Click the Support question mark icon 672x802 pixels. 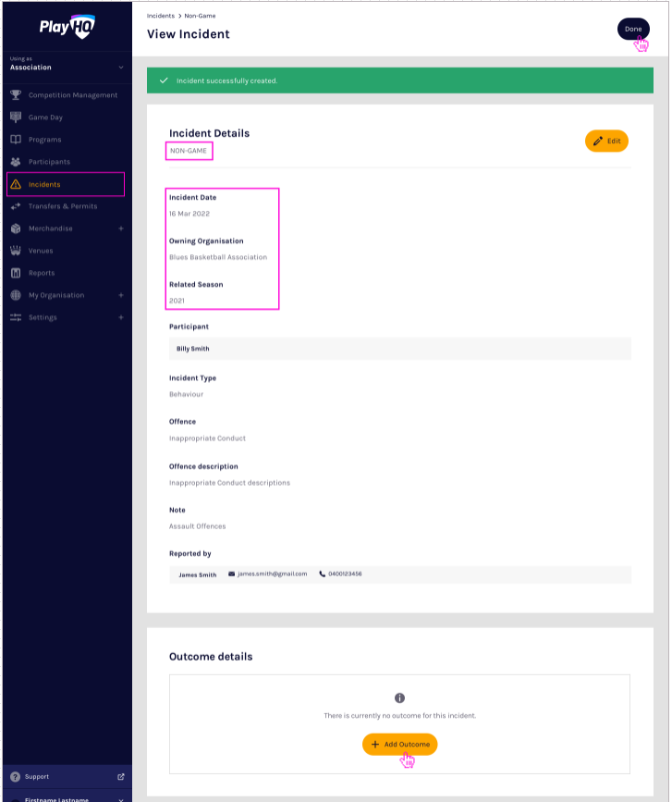click(15, 776)
